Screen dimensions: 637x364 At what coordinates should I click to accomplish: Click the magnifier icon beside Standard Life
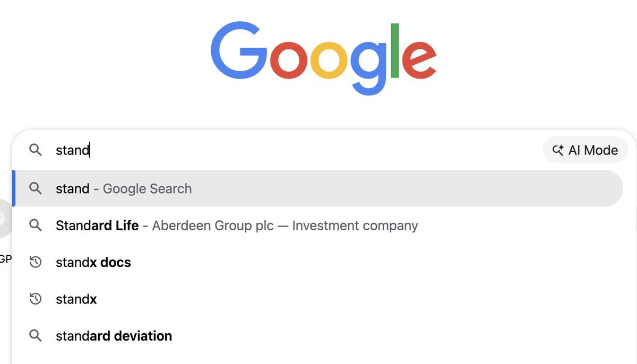(35, 226)
